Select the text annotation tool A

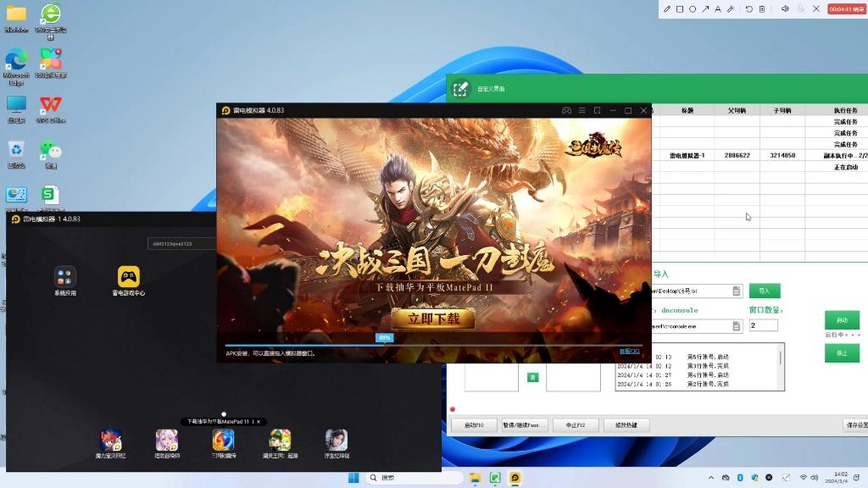(718, 8)
